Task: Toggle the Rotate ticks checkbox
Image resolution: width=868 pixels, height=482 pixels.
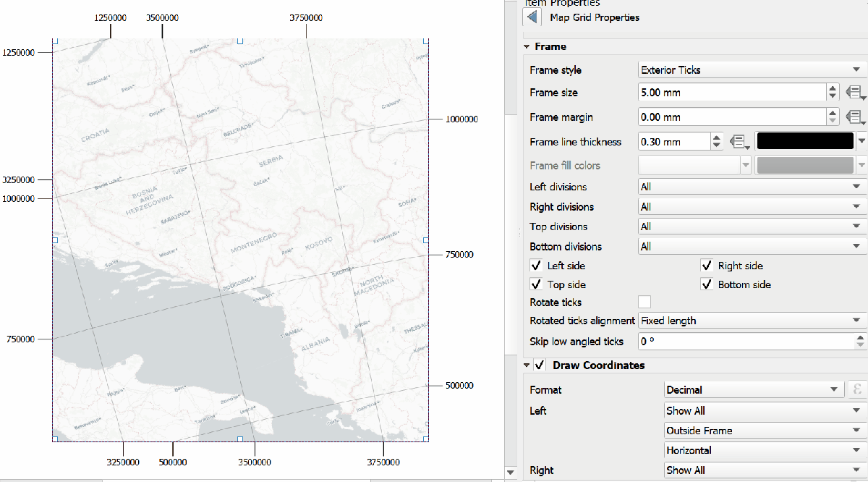Action: click(x=644, y=302)
